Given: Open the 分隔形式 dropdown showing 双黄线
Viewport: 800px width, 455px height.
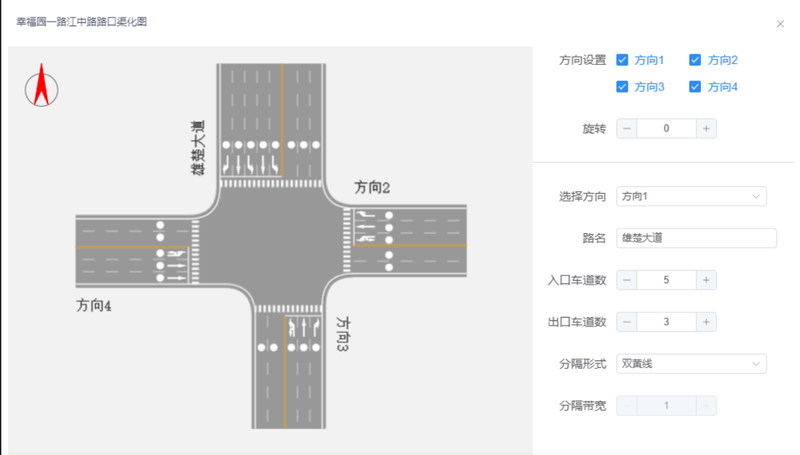Looking at the screenshot, I should click(691, 364).
